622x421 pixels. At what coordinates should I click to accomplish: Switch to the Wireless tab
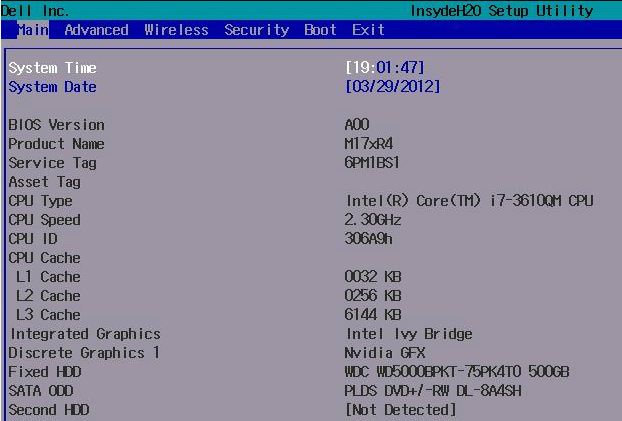[177, 30]
